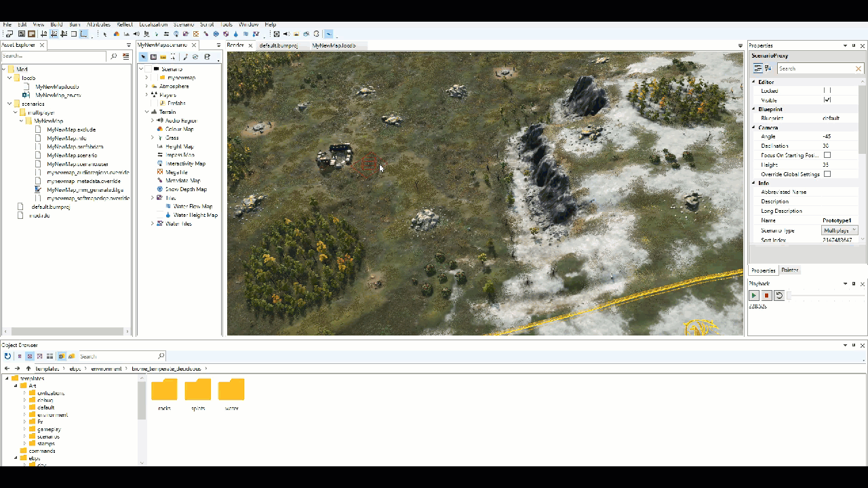
Task: Refresh the Object Browser
Action: (x=7, y=356)
